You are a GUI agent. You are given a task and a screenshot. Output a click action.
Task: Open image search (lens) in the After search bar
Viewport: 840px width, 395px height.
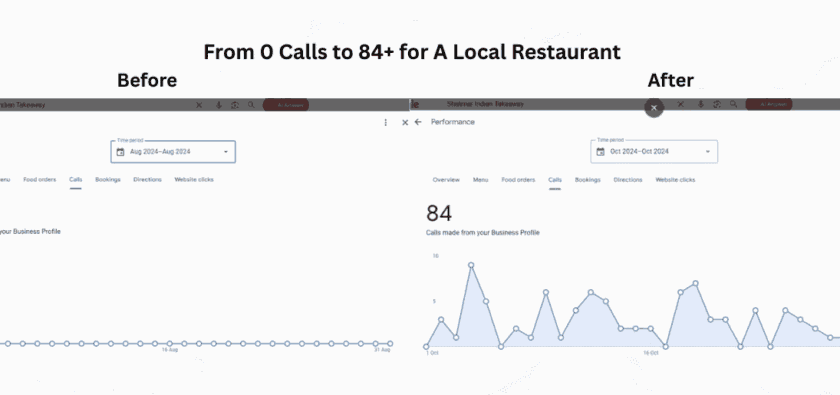point(717,105)
